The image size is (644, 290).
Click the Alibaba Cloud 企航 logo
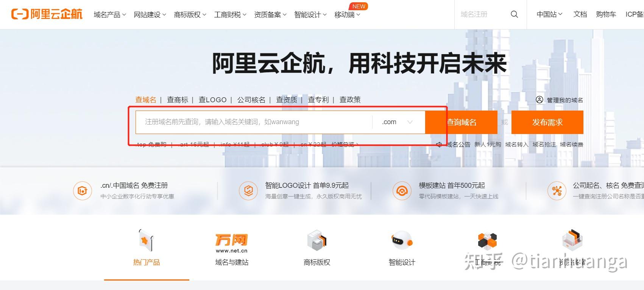click(x=47, y=14)
